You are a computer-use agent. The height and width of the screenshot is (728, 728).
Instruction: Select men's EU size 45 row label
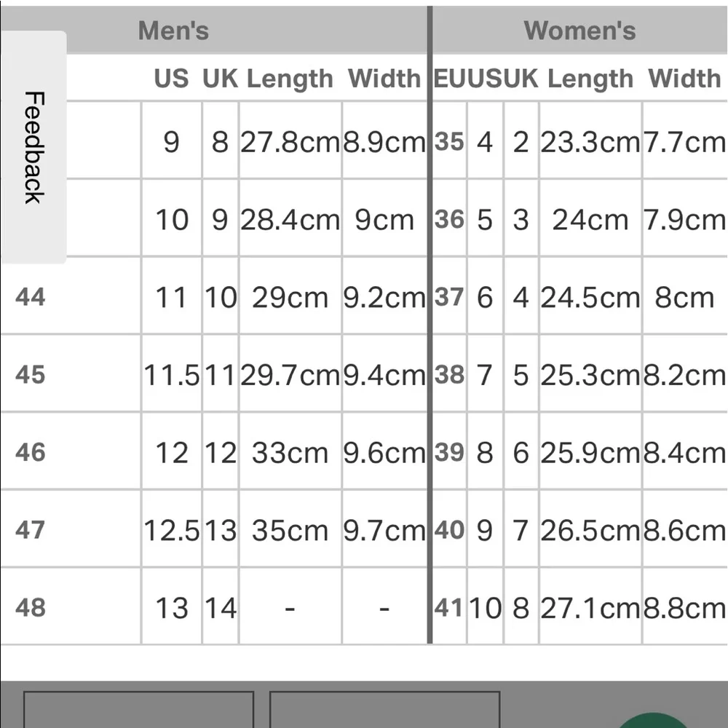coord(30,375)
